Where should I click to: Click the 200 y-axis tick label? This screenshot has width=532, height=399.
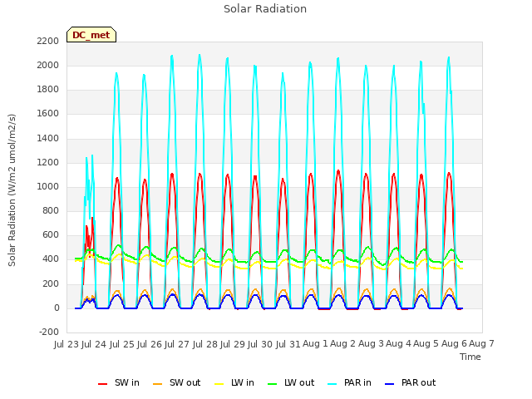tap(51, 283)
